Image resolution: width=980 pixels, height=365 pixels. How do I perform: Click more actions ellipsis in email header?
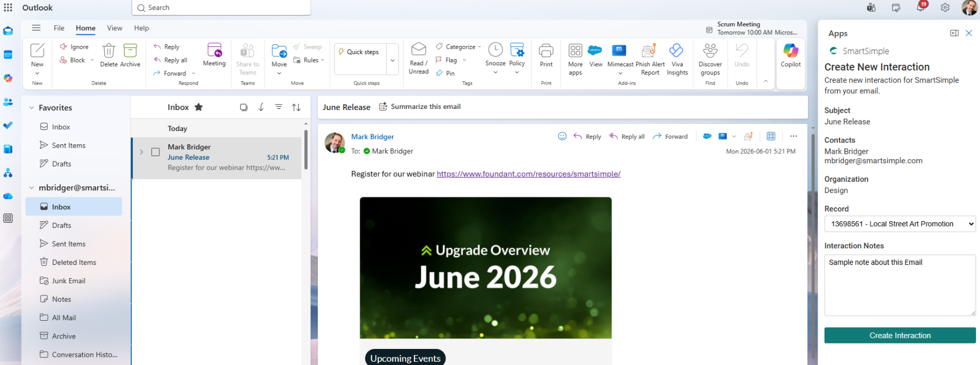click(x=794, y=136)
